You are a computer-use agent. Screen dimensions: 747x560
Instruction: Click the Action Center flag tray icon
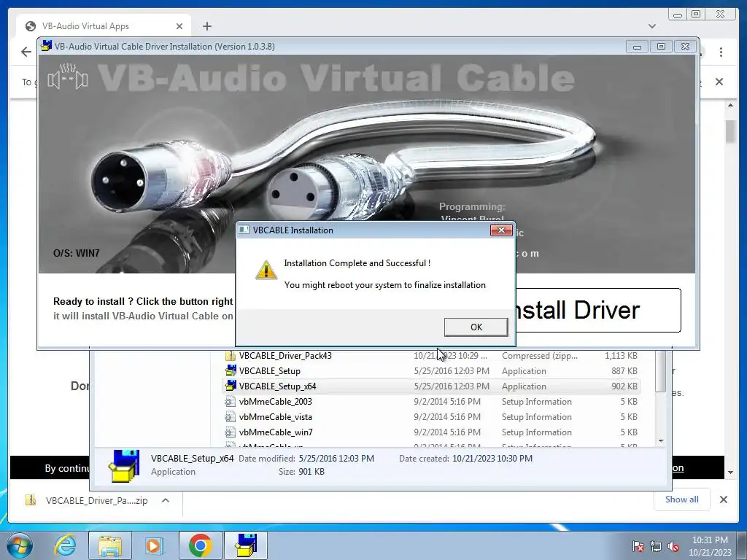pos(638,547)
